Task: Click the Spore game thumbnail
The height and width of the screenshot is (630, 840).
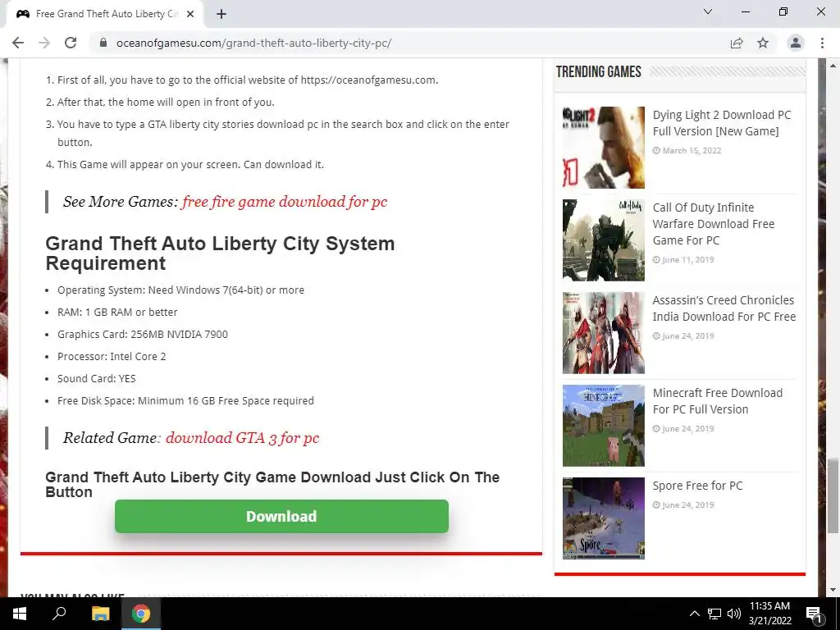Action: (x=603, y=518)
